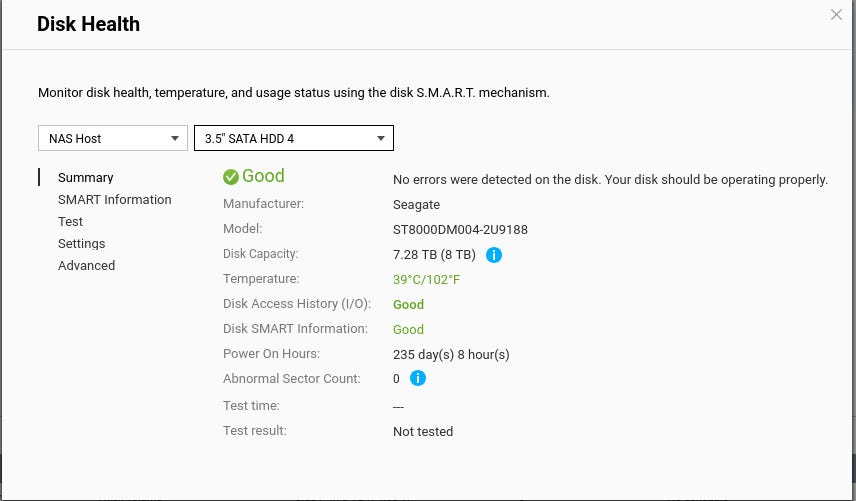This screenshot has height=501, width=856.
Task: Select the ST8000DM004-2U9188 model text
Action: click(x=460, y=229)
